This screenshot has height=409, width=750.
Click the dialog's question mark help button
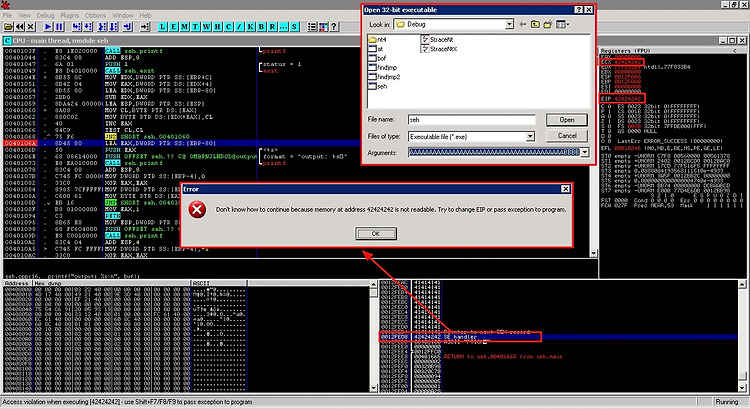(x=578, y=10)
